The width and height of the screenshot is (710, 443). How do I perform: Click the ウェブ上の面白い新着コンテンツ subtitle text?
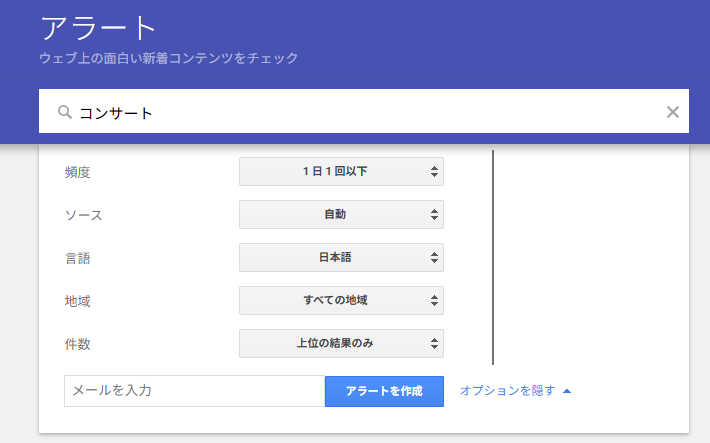tap(168, 58)
